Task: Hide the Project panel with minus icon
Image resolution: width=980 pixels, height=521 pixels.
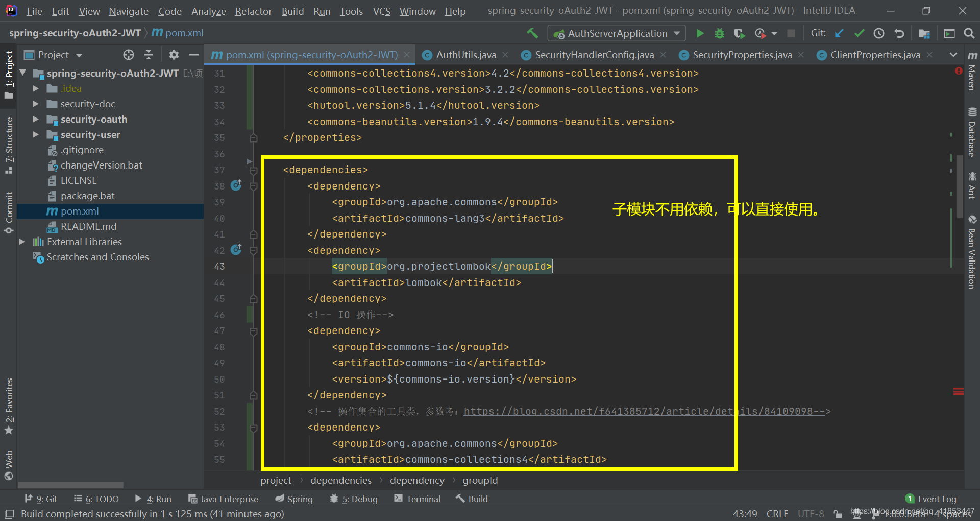Action: [x=193, y=55]
